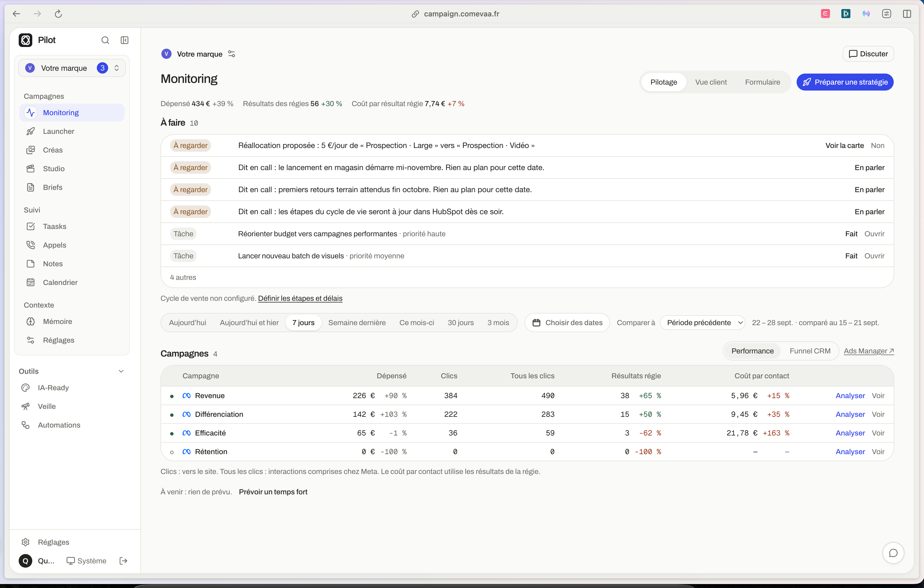Switch table to Funnel CRM

(x=810, y=351)
